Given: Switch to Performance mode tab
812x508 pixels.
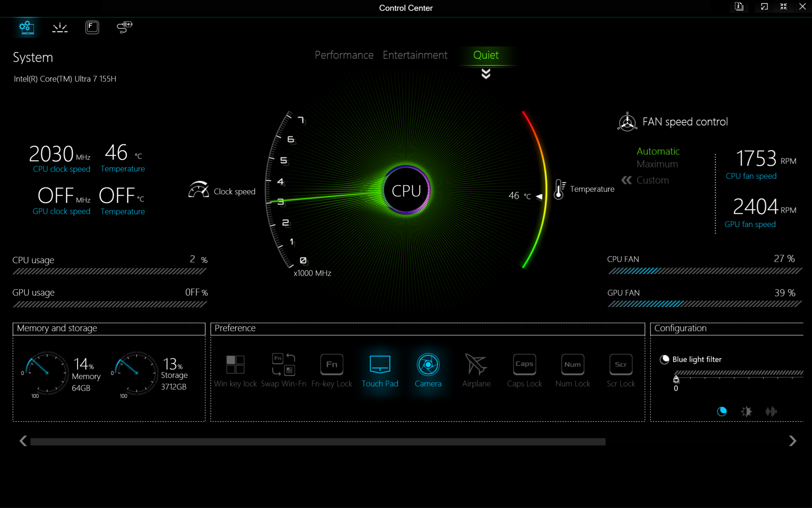Looking at the screenshot, I should click(344, 55).
